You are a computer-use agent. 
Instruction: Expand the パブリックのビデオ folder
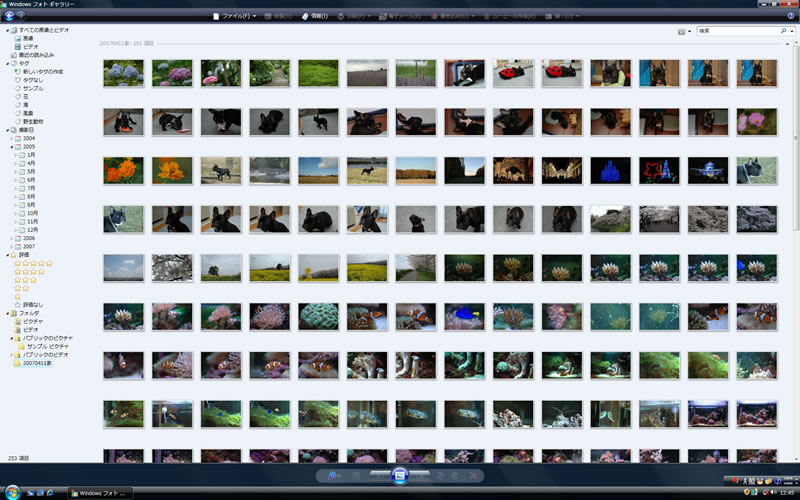pyautogui.click(x=11, y=355)
